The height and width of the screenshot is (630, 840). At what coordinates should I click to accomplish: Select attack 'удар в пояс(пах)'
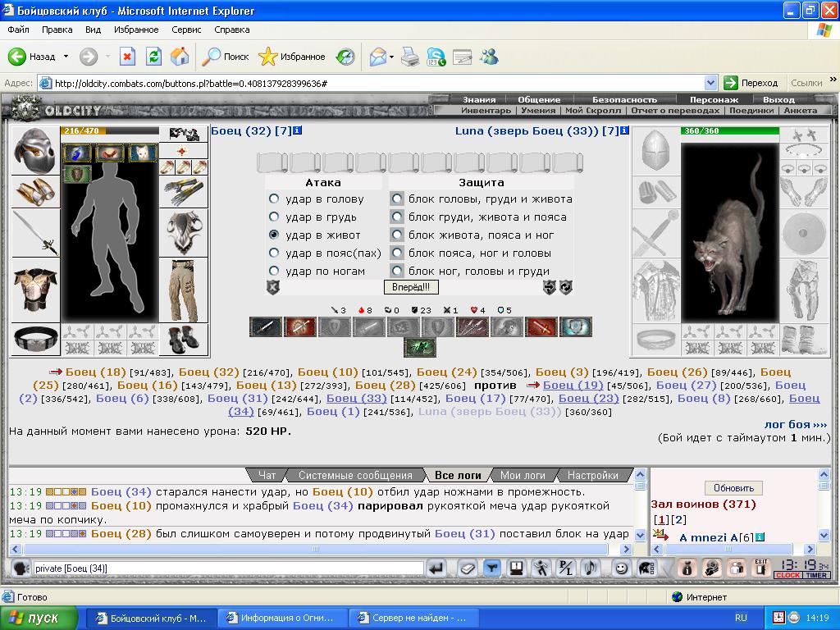(274, 253)
